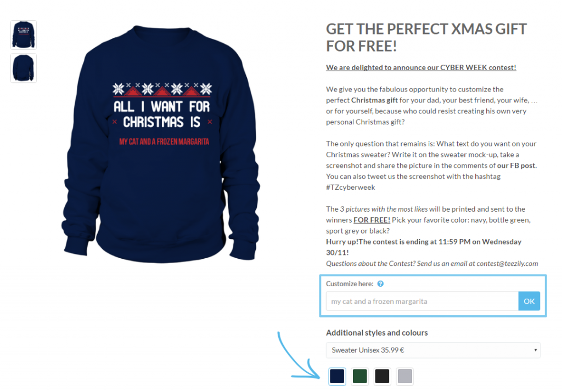The height and width of the screenshot is (392, 562).
Task: Choose the bottle green colour swatch
Action: (359, 376)
